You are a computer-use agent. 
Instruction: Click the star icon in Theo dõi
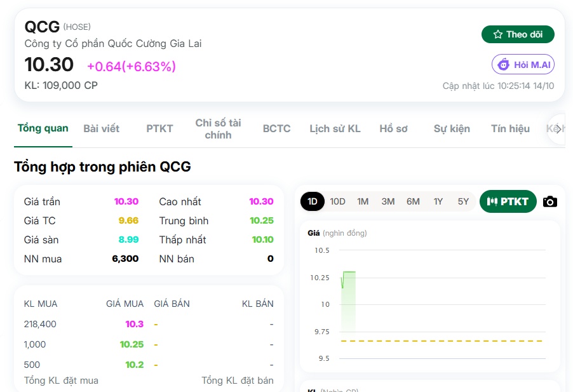(497, 34)
